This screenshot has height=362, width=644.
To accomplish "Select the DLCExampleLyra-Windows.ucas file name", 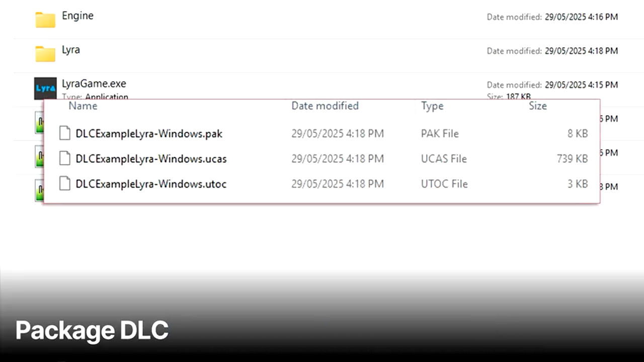I will (x=151, y=159).
